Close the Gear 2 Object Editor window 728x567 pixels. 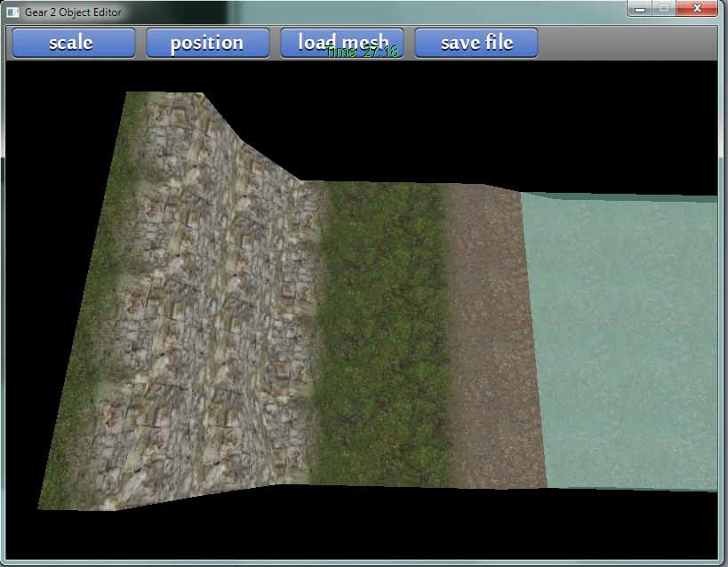pos(696,8)
